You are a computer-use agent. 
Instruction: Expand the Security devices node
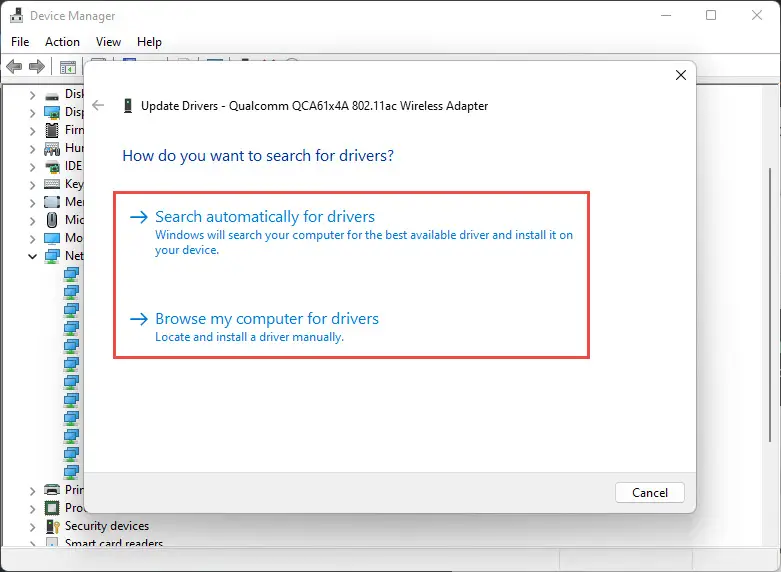click(32, 527)
